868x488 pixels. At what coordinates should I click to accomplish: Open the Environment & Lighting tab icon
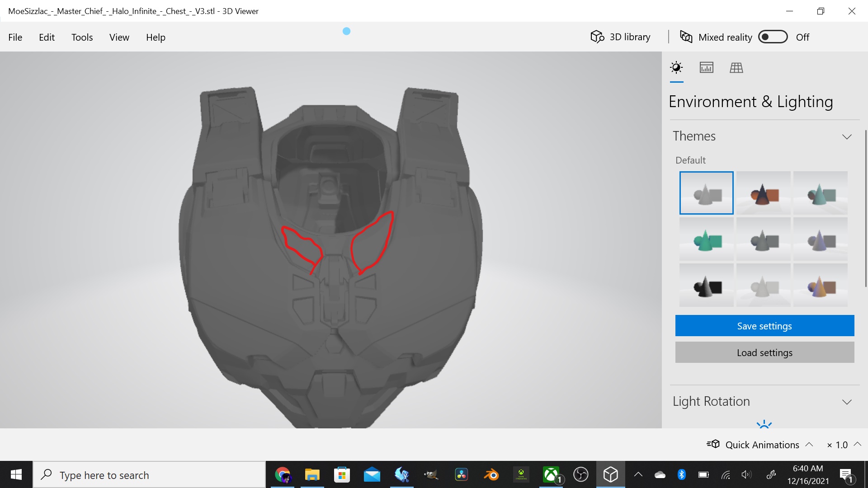click(676, 68)
